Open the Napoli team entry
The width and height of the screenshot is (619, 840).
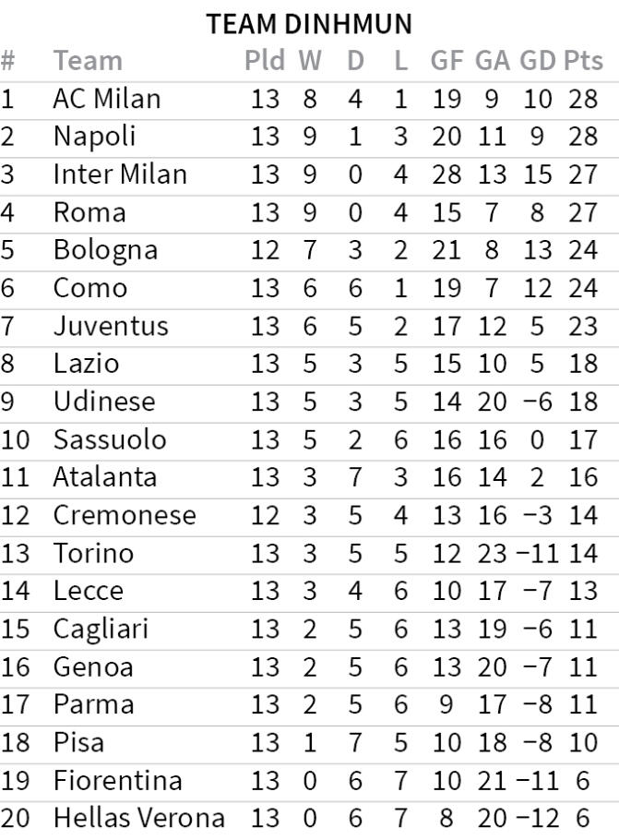point(94,137)
